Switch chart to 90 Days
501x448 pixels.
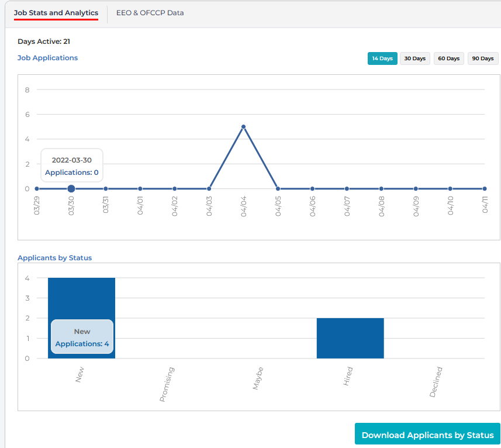coord(483,58)
